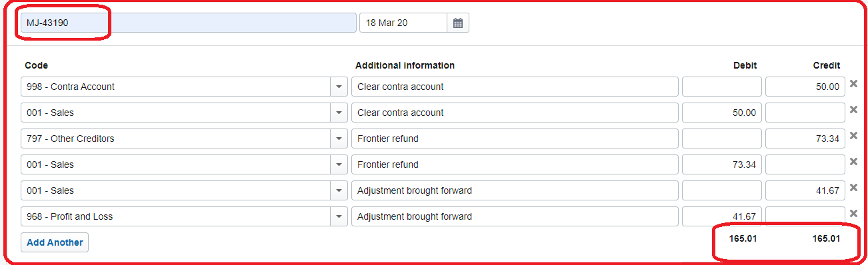868x265 pixels.
Task: Open the 797 - Other Creditors code dropdown
Action: [x=339, y=138]
